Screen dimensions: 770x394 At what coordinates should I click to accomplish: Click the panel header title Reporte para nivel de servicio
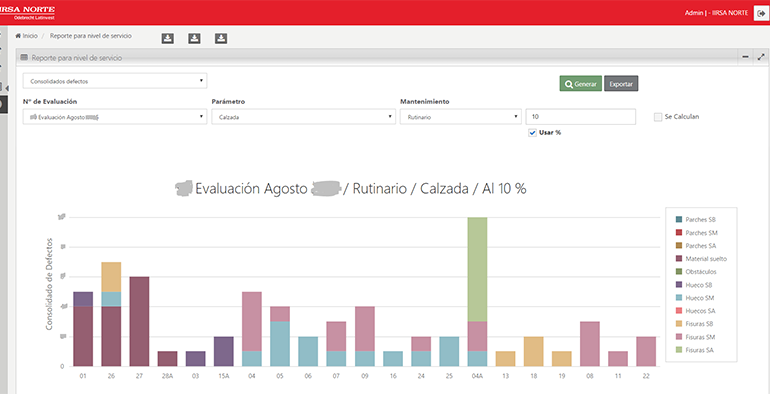coord(77,57)
